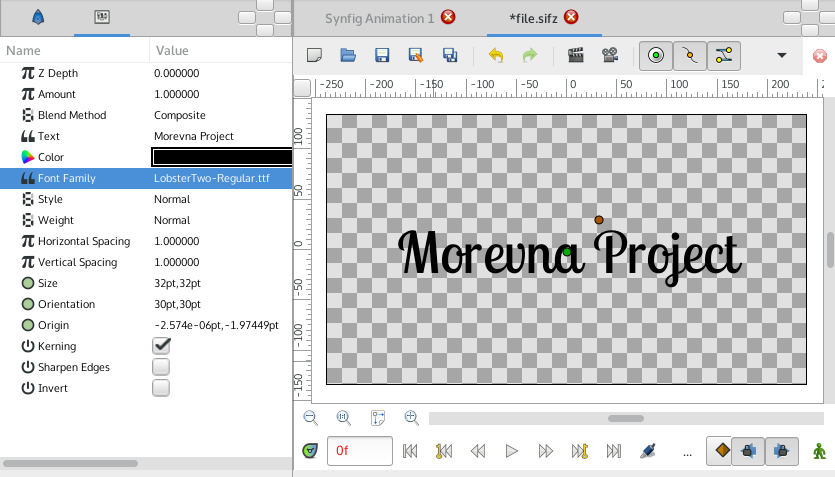The width and height of the screenshot is (835, 477).
Task: Click the pen-shaped bounds icon in playback bar
Action: click(648, 451)
